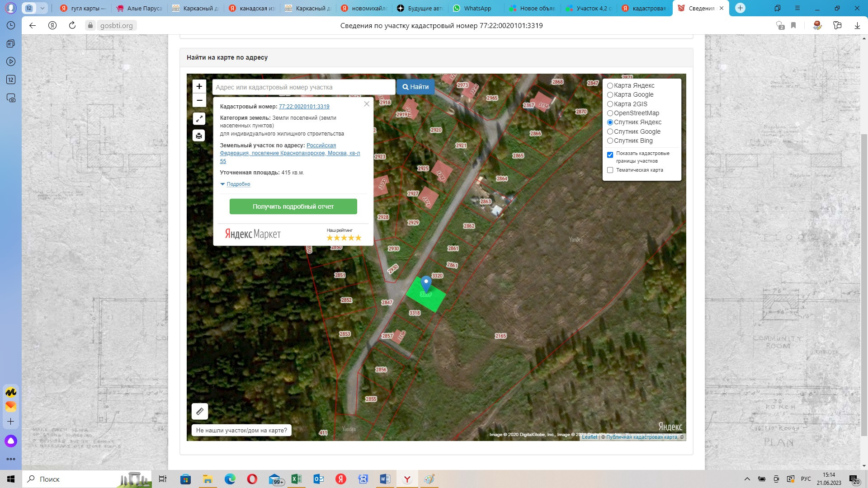Open cadastral number 77:22:0020101:3319 link
The image size is (868, 488).
[x=304, y=107]
